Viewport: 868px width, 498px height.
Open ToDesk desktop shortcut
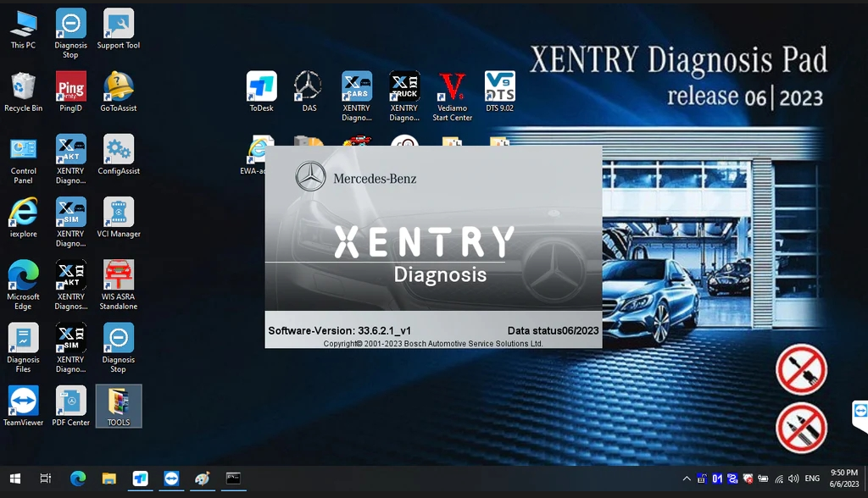(x=261, y=91)
